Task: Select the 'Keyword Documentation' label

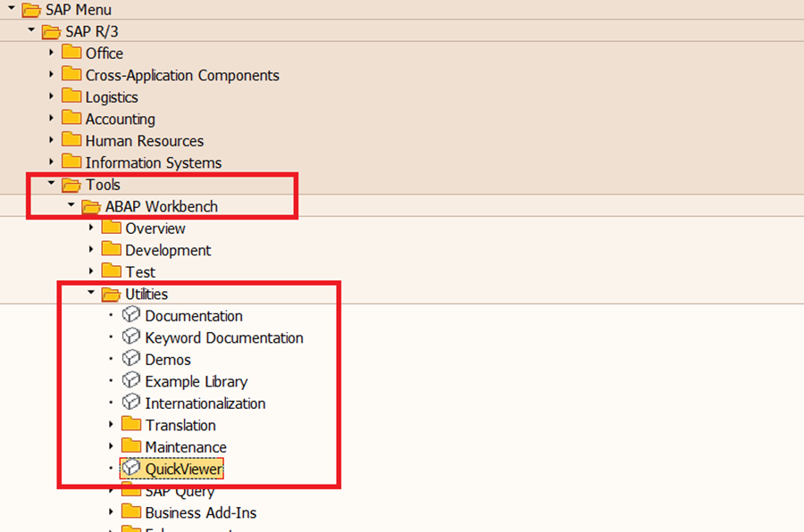Action: tap(224, 338)
